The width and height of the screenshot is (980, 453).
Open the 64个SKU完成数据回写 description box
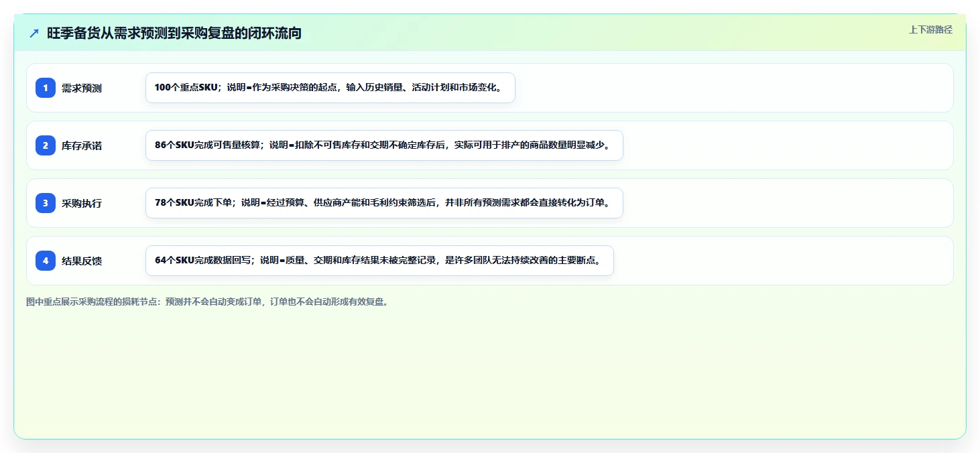tap(379, 261)
